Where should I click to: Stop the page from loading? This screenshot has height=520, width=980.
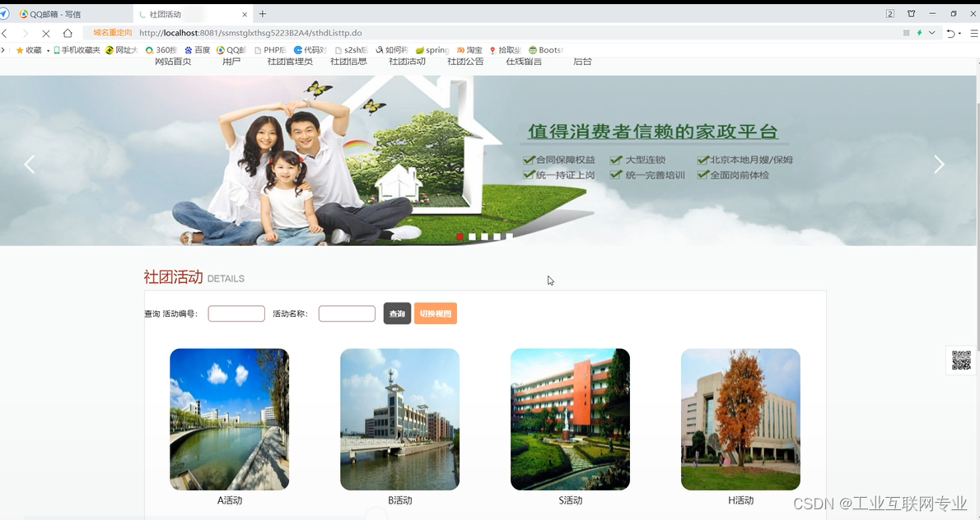click(45, 33)
